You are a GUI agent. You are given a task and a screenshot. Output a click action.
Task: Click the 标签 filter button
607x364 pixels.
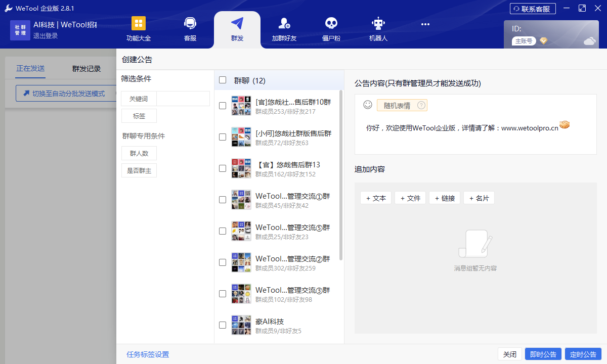(139, 116)
